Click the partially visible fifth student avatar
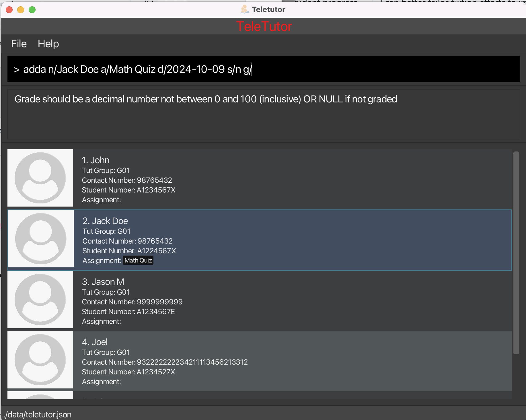The width and height of the screenshot is (526, 420). [x=40, y=395]
